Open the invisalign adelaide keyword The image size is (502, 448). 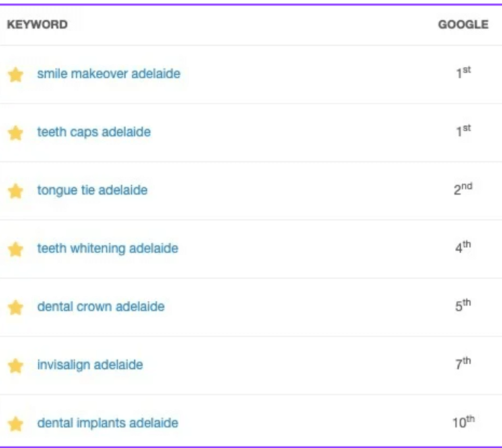point(90,364)
